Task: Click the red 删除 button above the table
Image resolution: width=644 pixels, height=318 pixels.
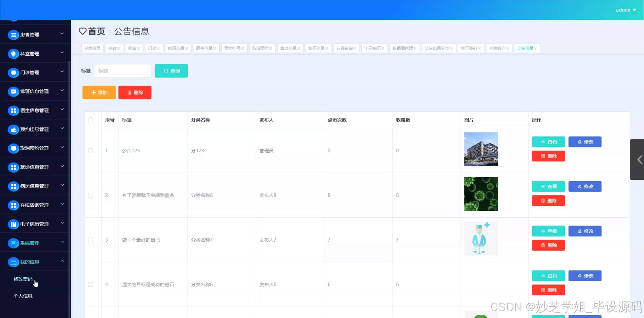Action: (135, 93)
